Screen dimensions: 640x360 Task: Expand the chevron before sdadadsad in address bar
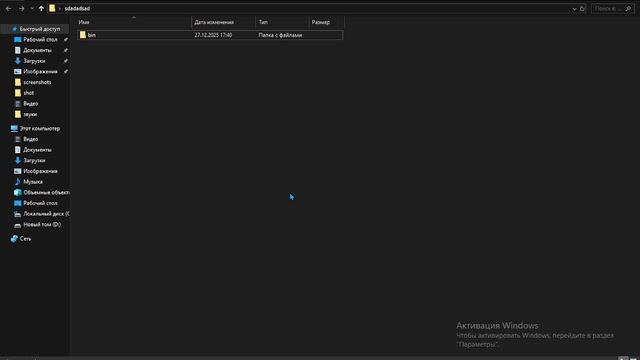60,8
